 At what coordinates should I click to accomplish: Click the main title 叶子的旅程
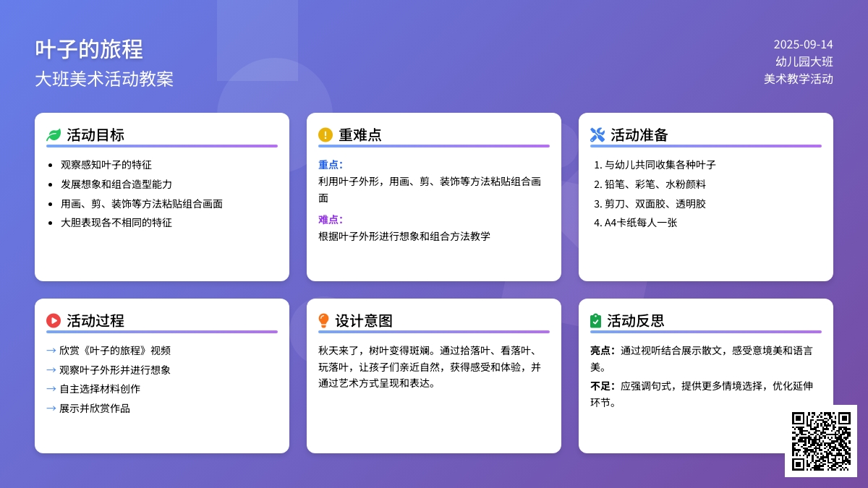click(89, 49)
